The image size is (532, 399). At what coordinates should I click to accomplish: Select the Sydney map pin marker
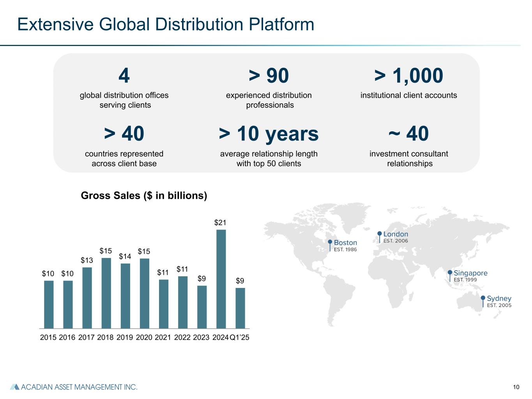tap(483, 299)
